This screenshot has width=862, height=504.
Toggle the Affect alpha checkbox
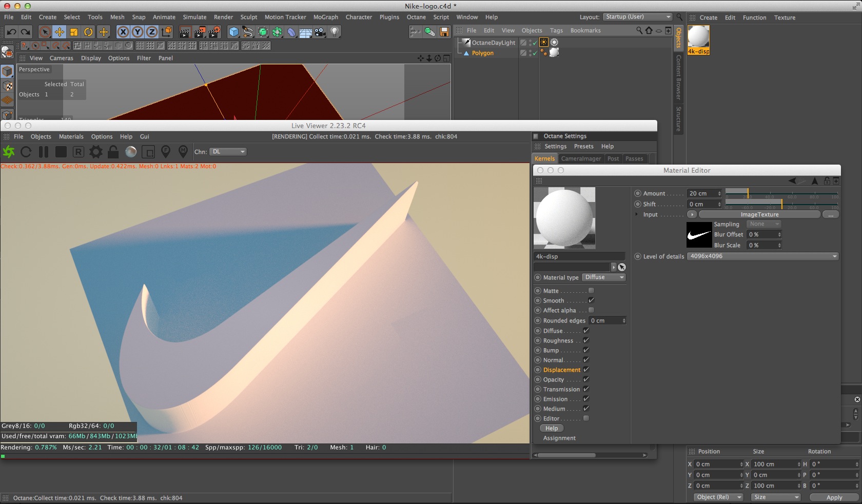click(x=591, y=310)
